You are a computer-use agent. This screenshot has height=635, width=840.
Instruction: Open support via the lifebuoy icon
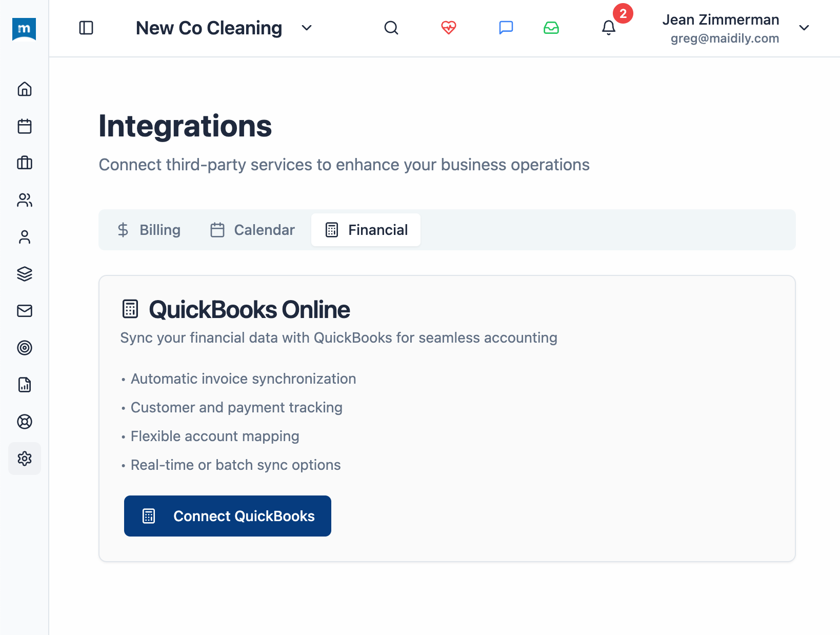tap(24, 422)
